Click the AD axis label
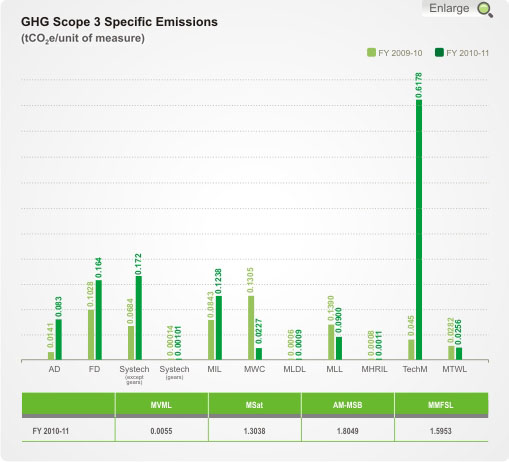509x462 pixels. click(x=54, y=369)
